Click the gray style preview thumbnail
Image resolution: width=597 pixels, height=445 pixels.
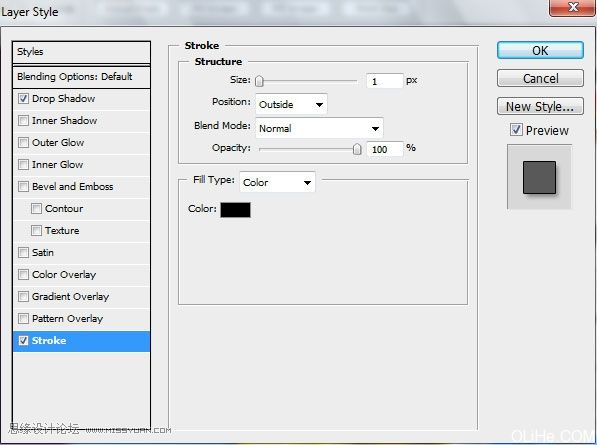pyautogui.click(x=539, y=177)
